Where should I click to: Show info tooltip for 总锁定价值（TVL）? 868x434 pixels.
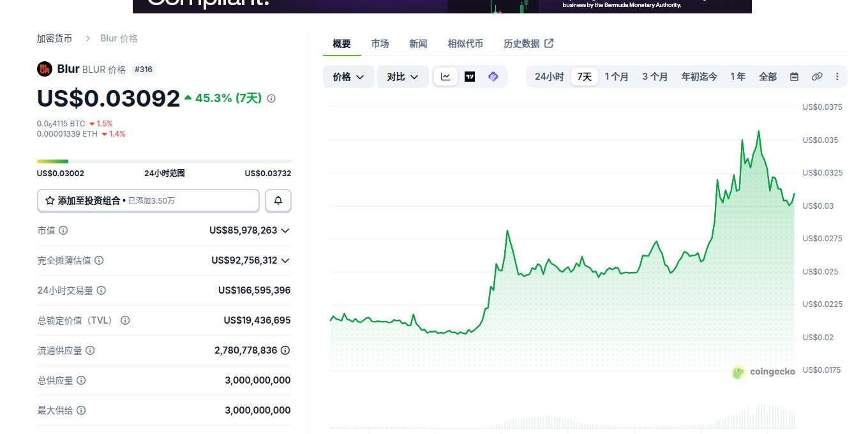(125, 320)
